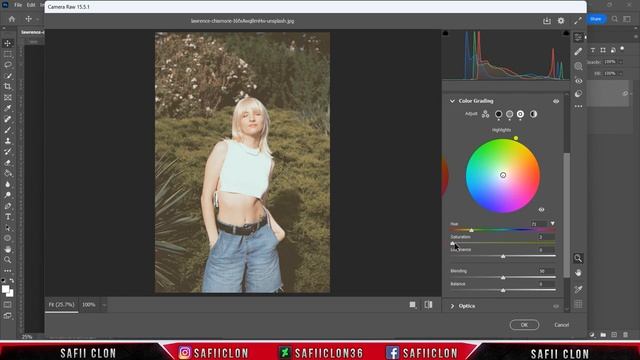The height and width of the screenshot is (360, 640).
Task: Select the Camera Raw zoom tool
Action: tap(578, 258)
